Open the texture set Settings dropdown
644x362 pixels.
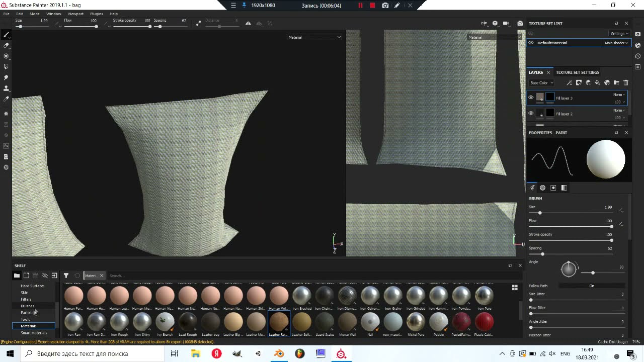click(619, 34)
